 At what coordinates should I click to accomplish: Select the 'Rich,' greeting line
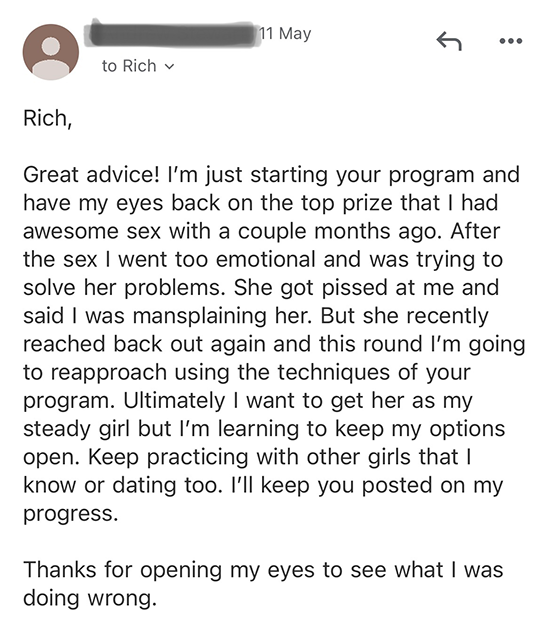(48, 118)
